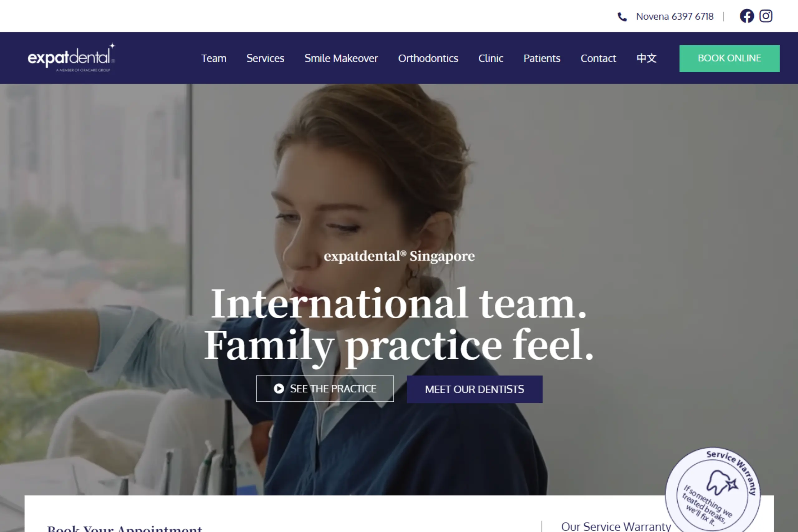Open the Contact menu item
The height and width of the screenshot is (532, 798).
click(598, 58)
